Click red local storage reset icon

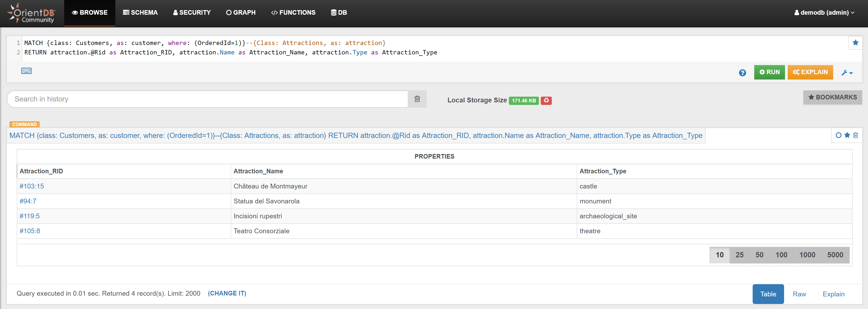[x=546, y=100]
